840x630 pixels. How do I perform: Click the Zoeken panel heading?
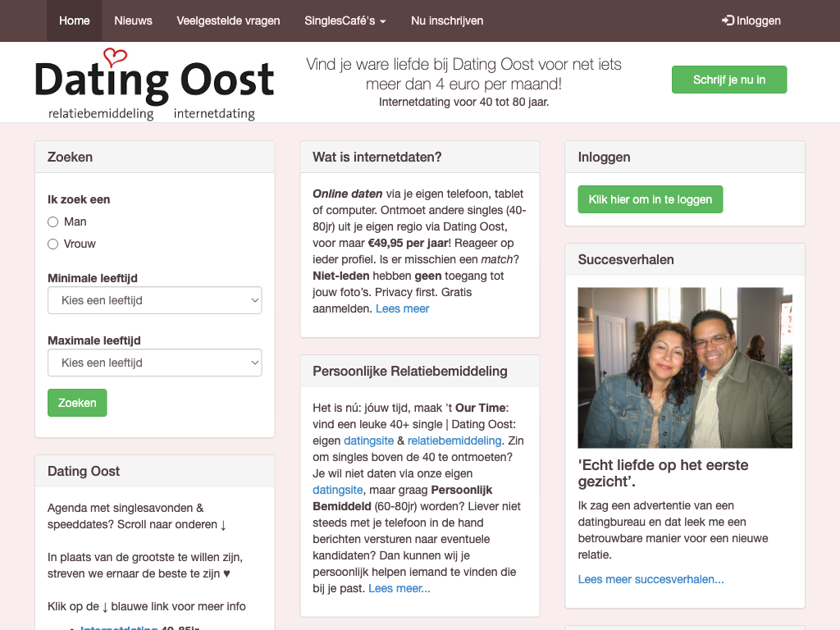[x=71, y=157]
